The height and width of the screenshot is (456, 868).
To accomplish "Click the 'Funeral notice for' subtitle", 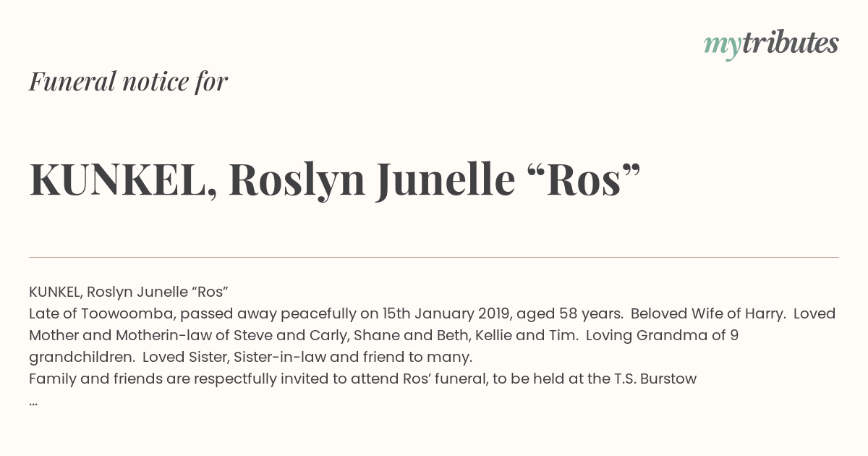I will [x=128, y=81].
